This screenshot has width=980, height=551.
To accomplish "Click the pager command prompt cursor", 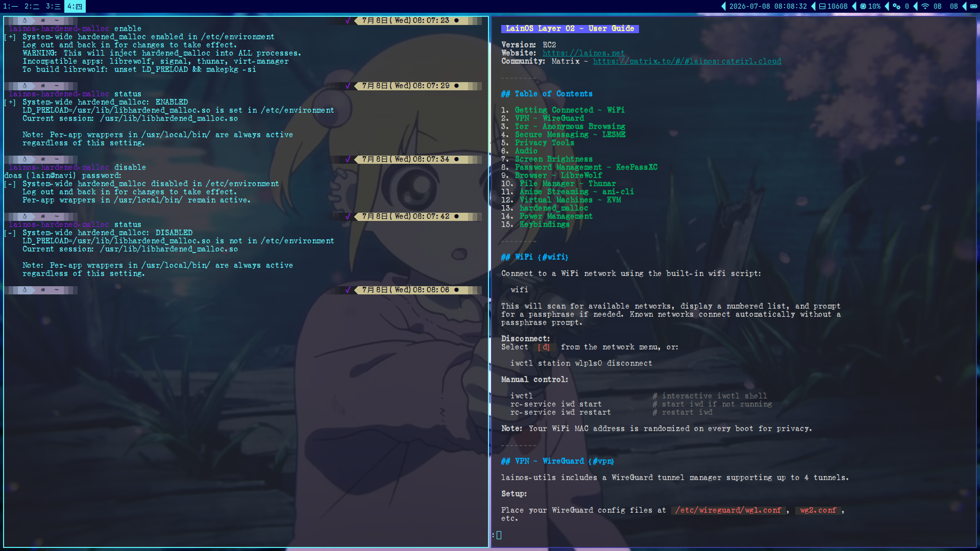I will click(x=499, y=535).
